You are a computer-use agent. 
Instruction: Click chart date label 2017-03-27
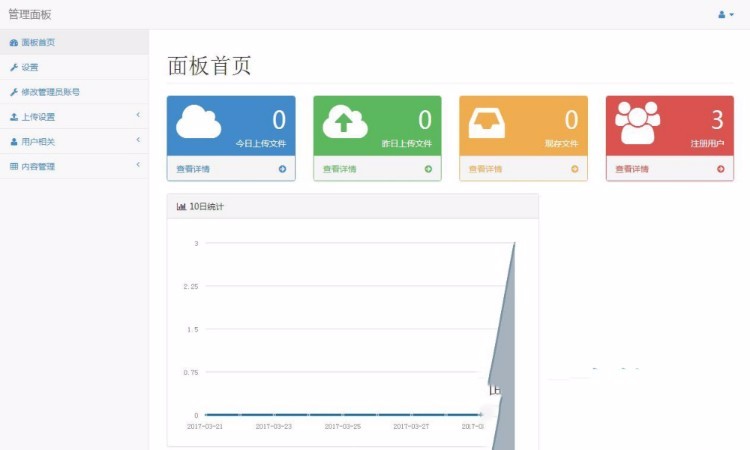(411, 426)
